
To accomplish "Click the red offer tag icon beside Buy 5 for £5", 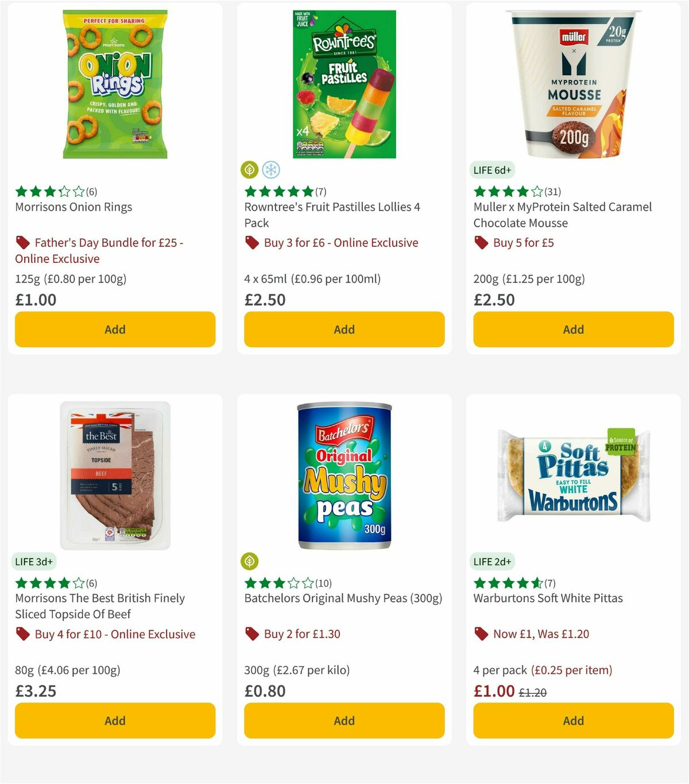I will point(480,243).
